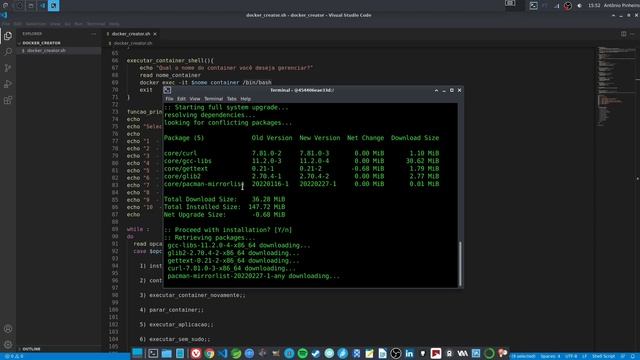Open Visual Studio Code from taskbar
This screenshot has height=360, width=640.
pyautogui.click(x=223, y=353)
